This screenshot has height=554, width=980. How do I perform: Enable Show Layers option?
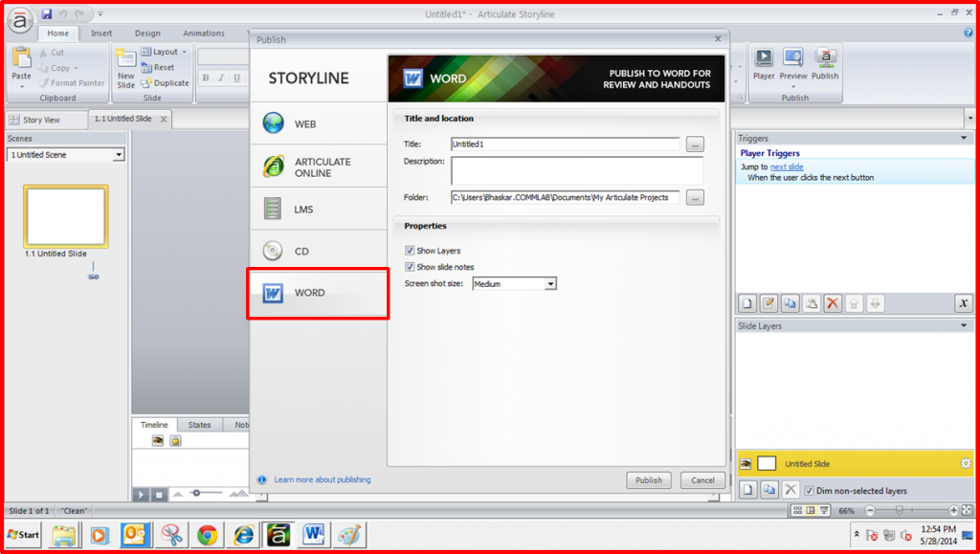point(408,253)
